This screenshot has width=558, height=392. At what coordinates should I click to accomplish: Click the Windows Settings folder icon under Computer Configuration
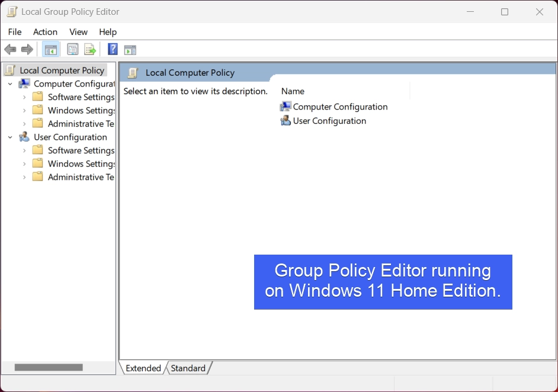[x=37, y=110]
